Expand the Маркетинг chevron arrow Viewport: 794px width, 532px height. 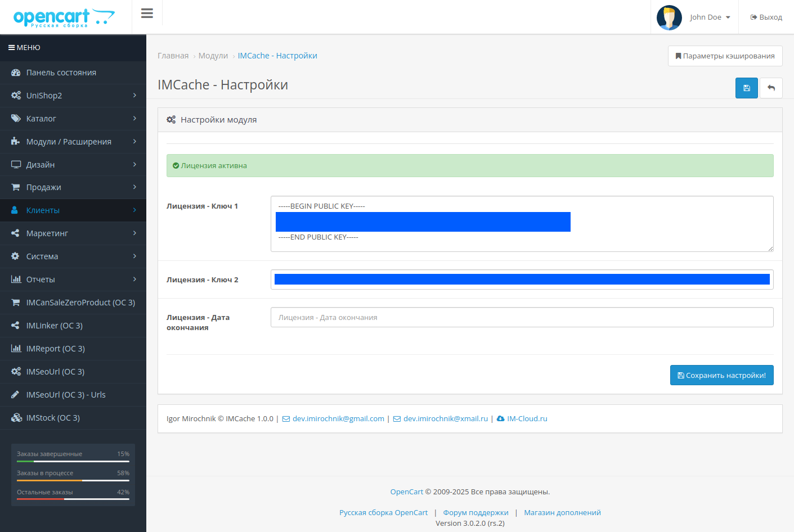coord(134,233)
